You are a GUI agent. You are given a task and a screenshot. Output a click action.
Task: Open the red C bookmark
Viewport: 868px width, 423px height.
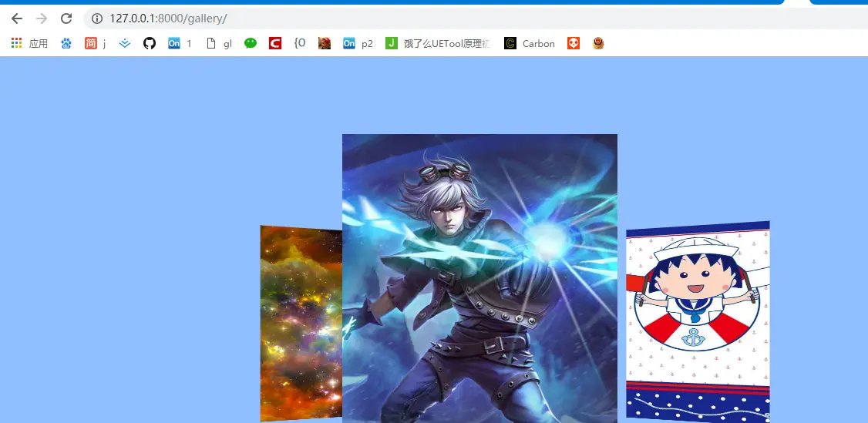275,43
